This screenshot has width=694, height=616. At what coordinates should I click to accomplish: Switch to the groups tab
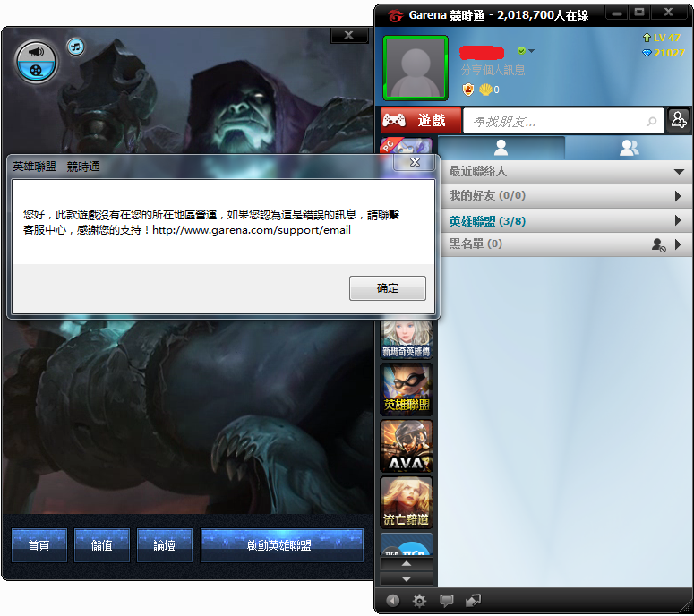[629, 148]
